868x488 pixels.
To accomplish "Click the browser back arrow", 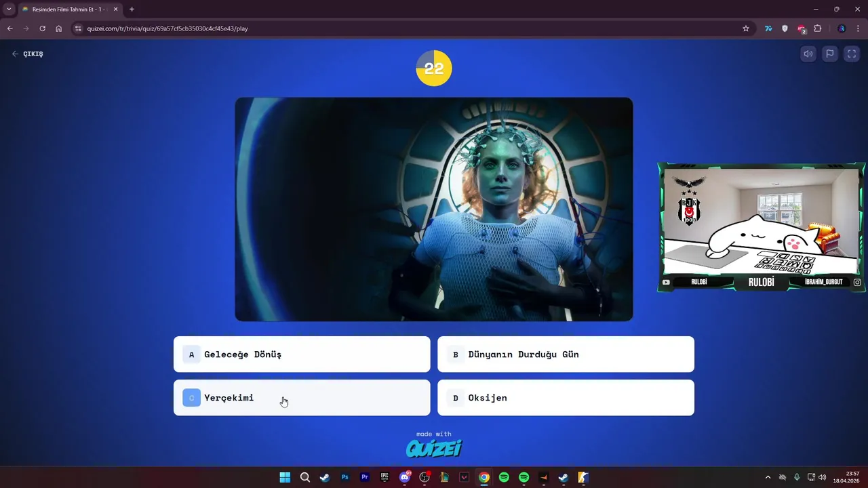I will click(x=9, y=28).
